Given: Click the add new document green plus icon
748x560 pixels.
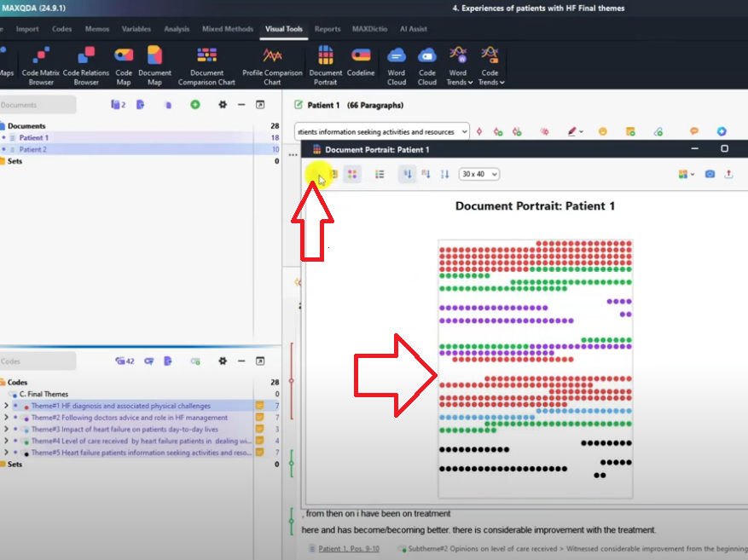Looking at the screenshot, I should [x=195, y=104].
